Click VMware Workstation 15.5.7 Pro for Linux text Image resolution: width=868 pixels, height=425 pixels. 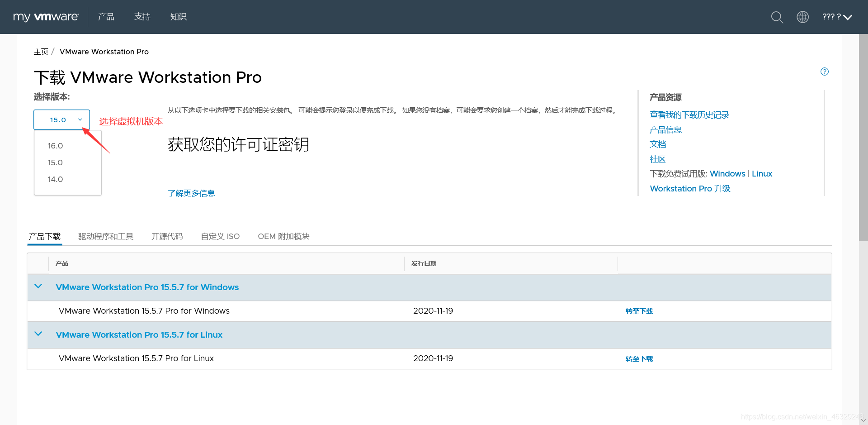click(x=136, y=358)
